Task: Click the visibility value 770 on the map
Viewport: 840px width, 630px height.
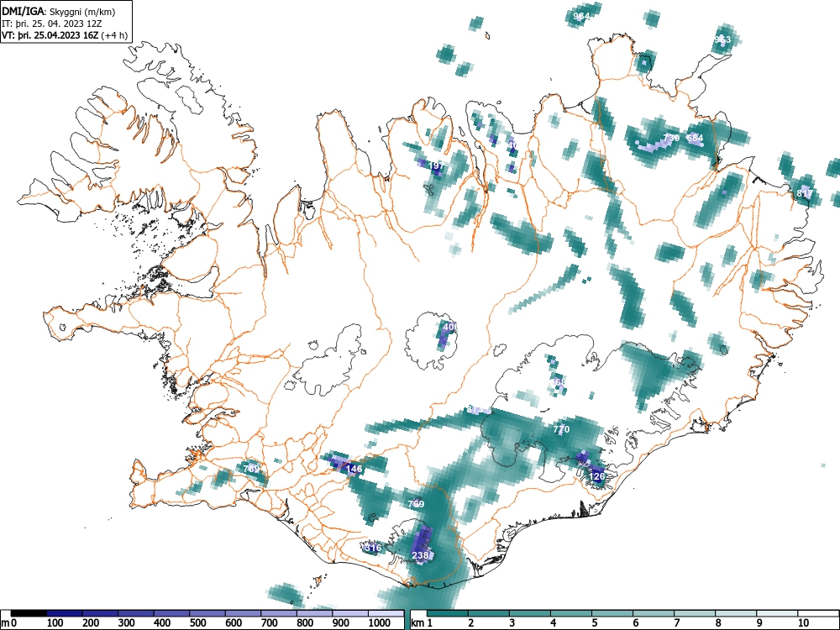Action: [x=561, y=429]
